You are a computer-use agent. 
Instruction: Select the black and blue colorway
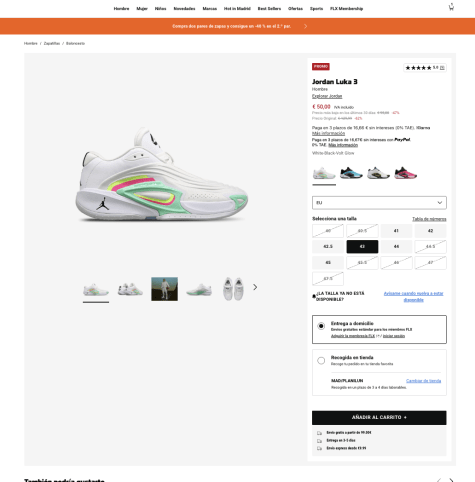click(351, 173)
